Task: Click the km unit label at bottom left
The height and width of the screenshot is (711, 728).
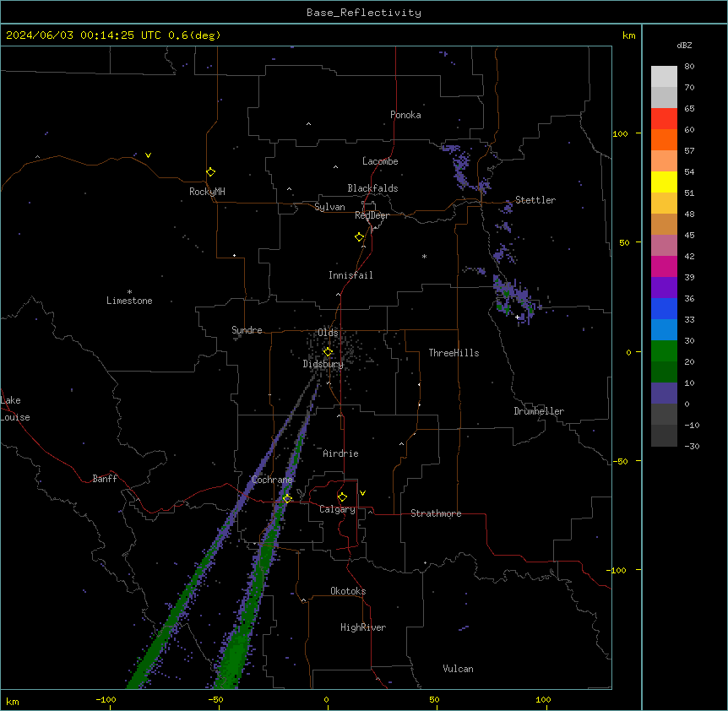Action: 13,701
